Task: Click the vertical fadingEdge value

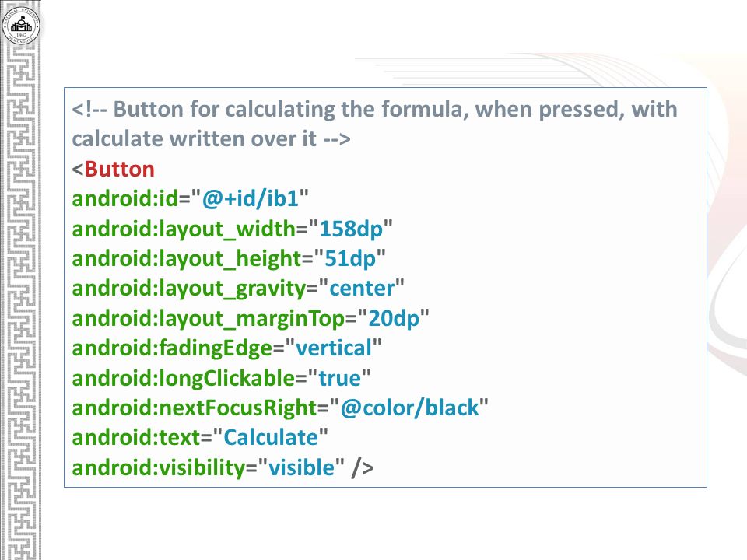Action: tap(334, 348)
